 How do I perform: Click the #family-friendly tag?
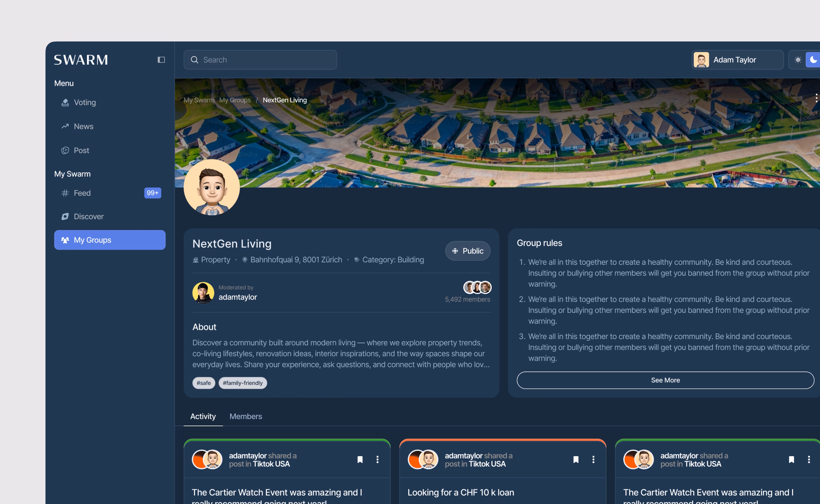pos(243,383)
